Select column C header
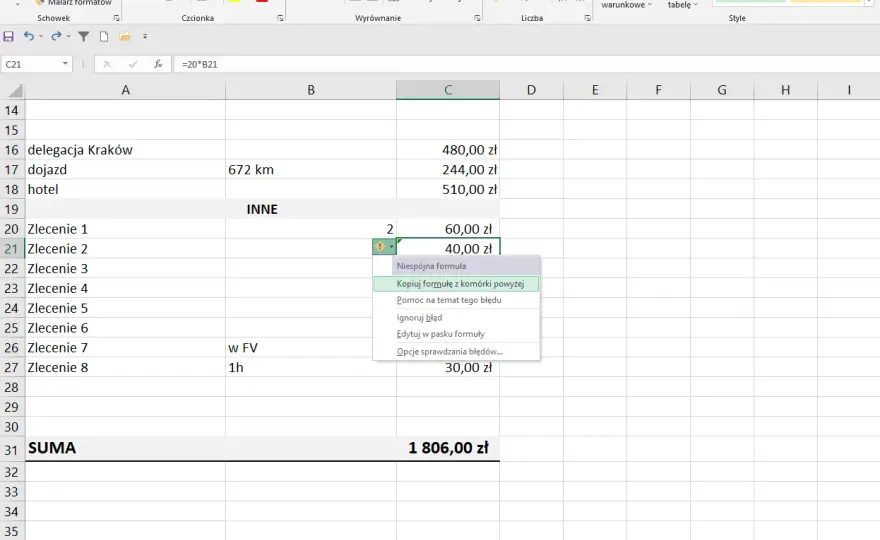 point(448,90)
